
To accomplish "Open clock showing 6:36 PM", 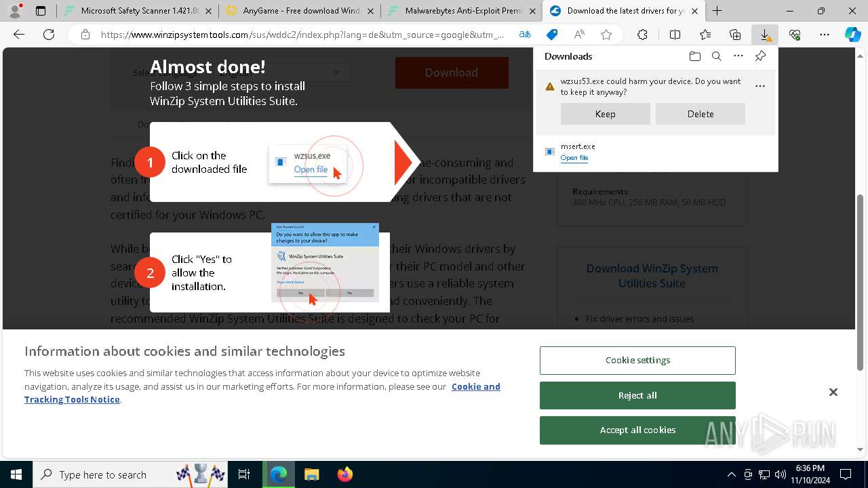I will point(810,474).
